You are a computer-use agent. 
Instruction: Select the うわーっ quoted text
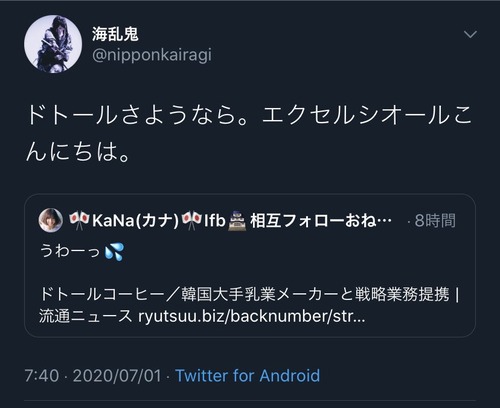(x=70, y=251)
